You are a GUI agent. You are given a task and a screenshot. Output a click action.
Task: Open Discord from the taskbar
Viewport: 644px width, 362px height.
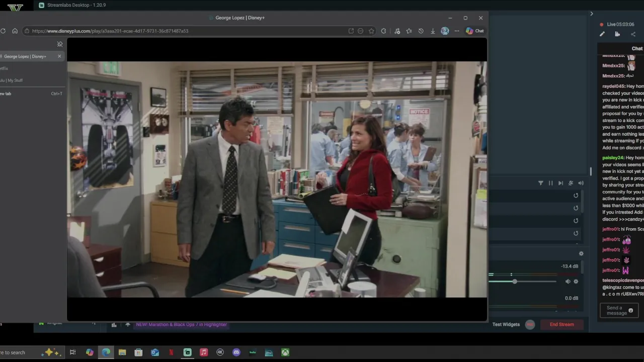pos(236,352)
